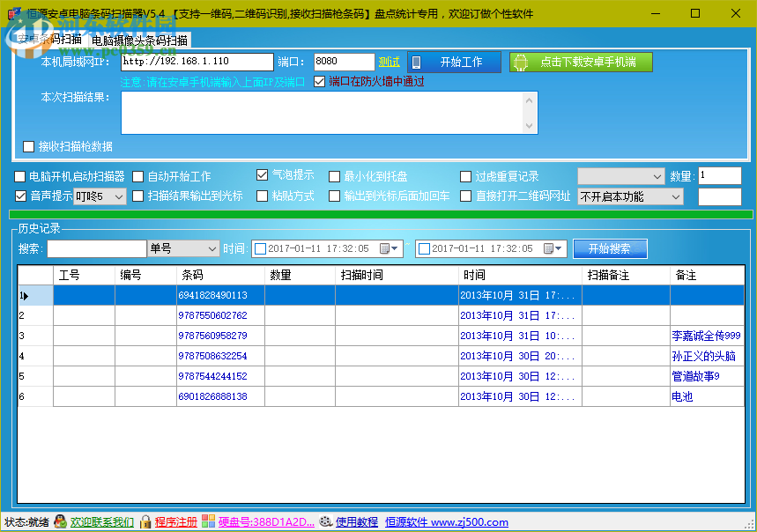Open 使用教程 link
Screen dimensions: 757x532
coord(357,522)
